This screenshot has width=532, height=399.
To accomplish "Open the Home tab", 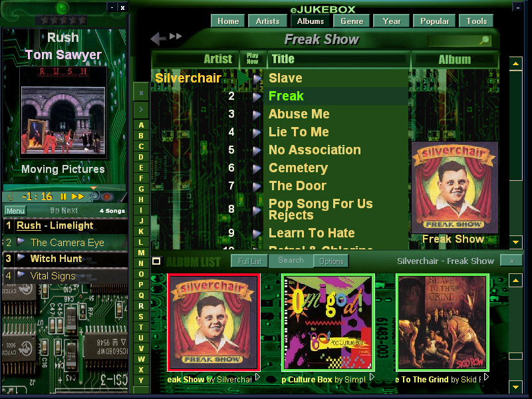I will coord(228,21).
